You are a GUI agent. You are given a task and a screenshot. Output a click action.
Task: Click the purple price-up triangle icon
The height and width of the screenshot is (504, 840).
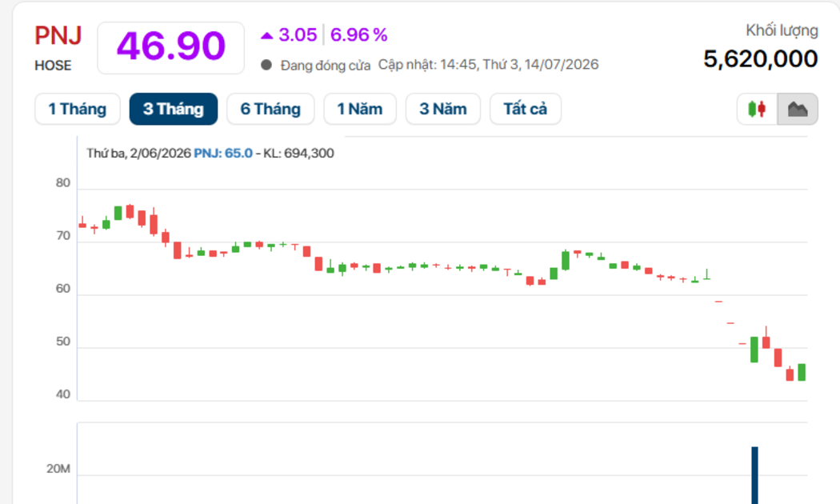(x=266, y=36)
